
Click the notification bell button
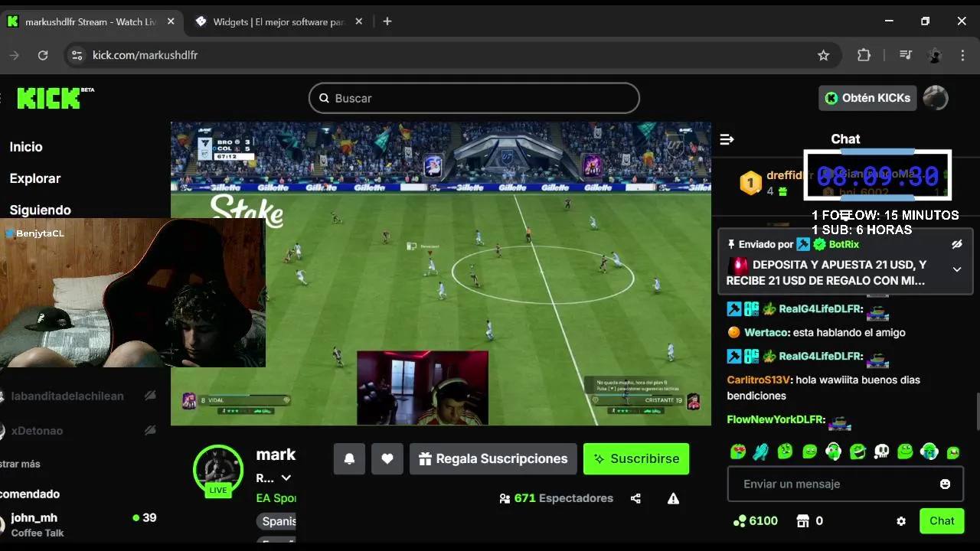pos(349,458)
